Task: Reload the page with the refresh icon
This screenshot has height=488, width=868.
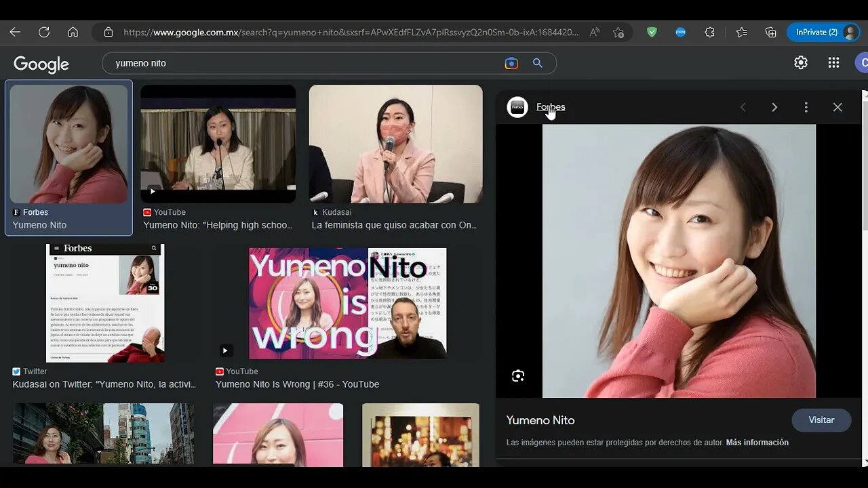Action: [44, 32]
